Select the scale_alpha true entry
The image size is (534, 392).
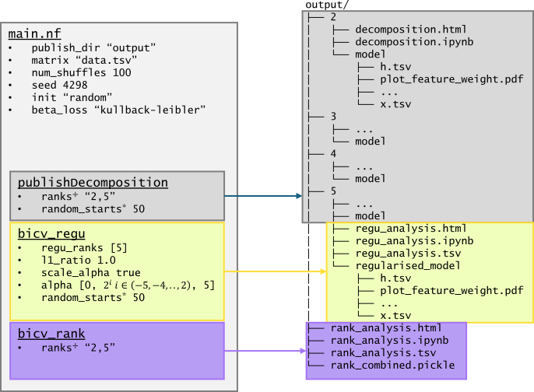pyautogui.click(x=91, y=273)
